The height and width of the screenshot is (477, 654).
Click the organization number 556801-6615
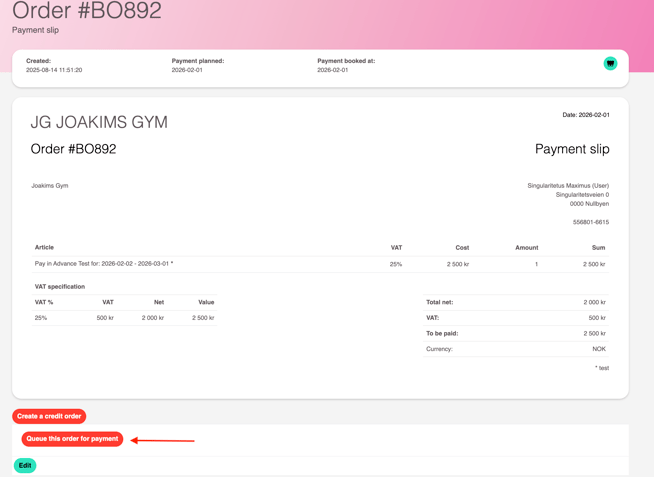pos(590,222)
